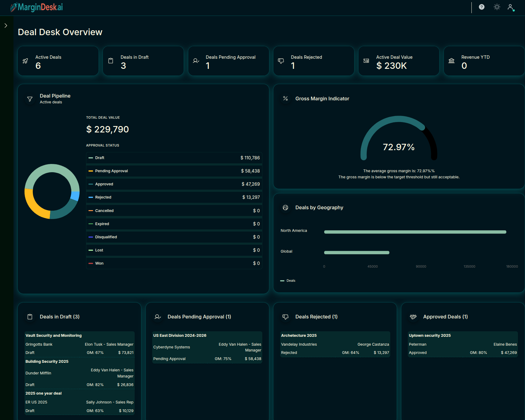Click the rocket icon on Active Deals card

click(25, 61)
